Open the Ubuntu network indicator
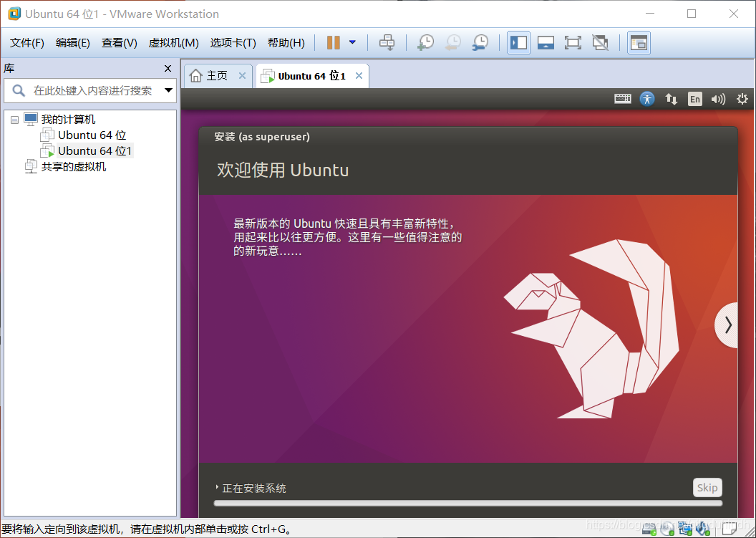Screen dimensions: 756x538 [x=671, y=99]
